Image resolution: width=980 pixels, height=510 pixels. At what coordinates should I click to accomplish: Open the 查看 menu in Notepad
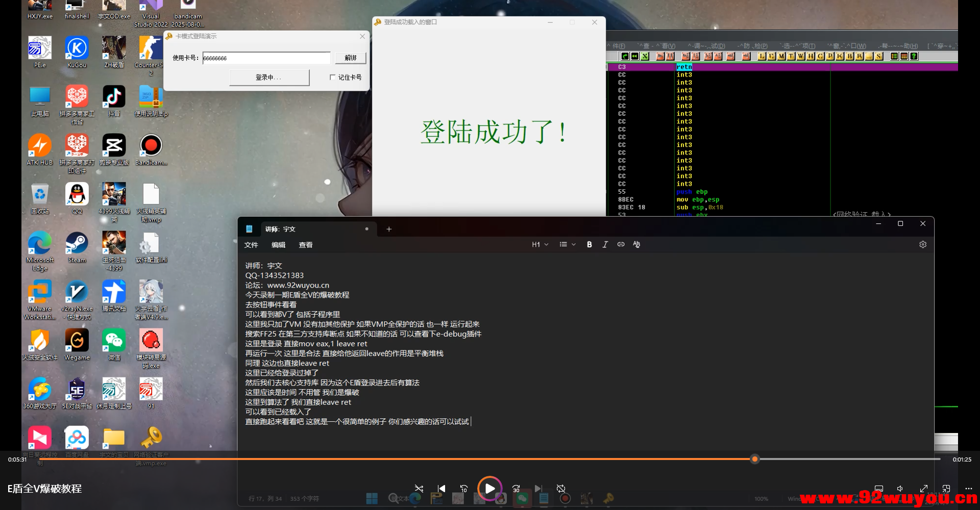tap(305, 245)
